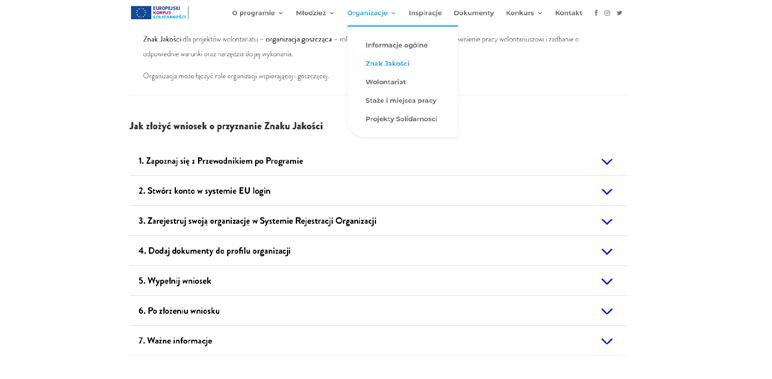Screen dimensions: 772x379
Task: Expand step 7 Ważne informacje chevron
Action: (x=607, y=341)
